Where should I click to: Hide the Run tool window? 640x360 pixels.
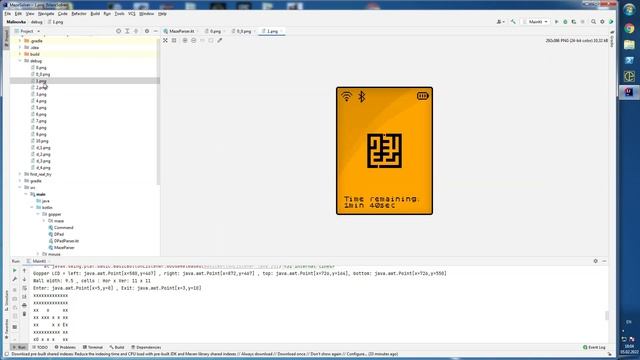(x=604, y=261)
